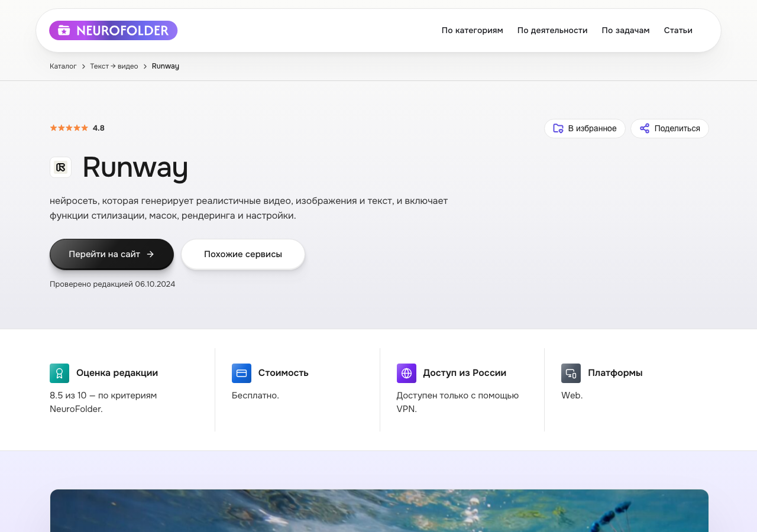
Task: Click the Перейти на сайт button
Action: click(x=112, y=254)
